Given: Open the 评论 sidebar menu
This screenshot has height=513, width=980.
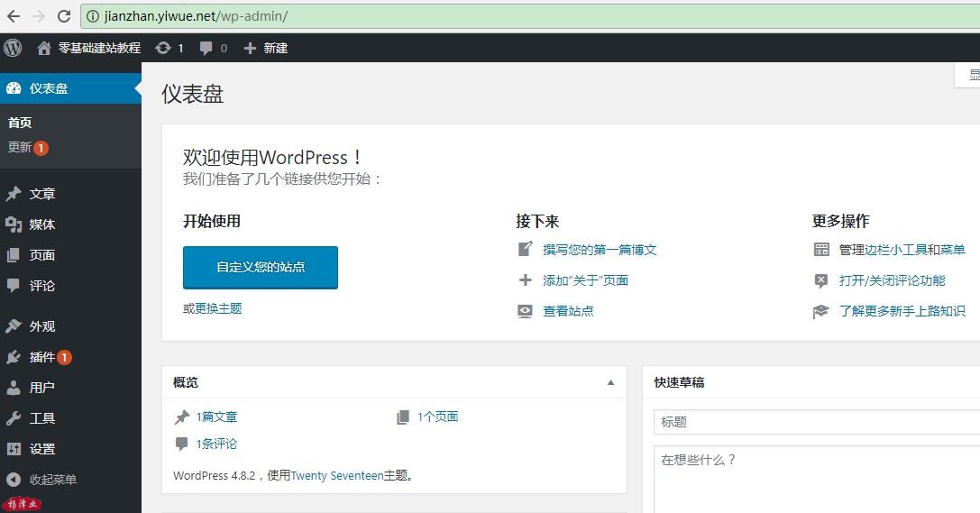Looking at the screenshot, I should point(70,286).
